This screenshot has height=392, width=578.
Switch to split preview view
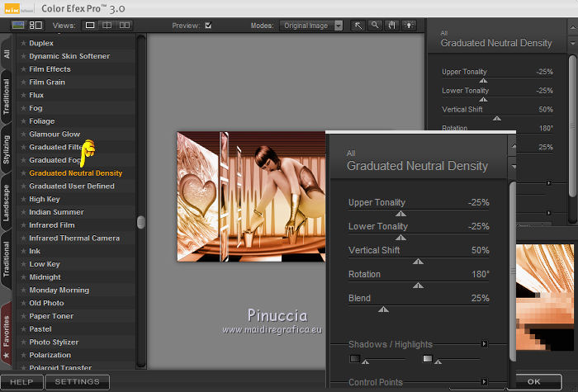[106, 26]
